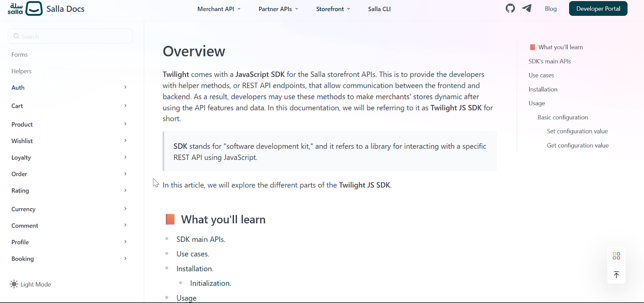Click the SDK definition callout block

click(330, 151)
